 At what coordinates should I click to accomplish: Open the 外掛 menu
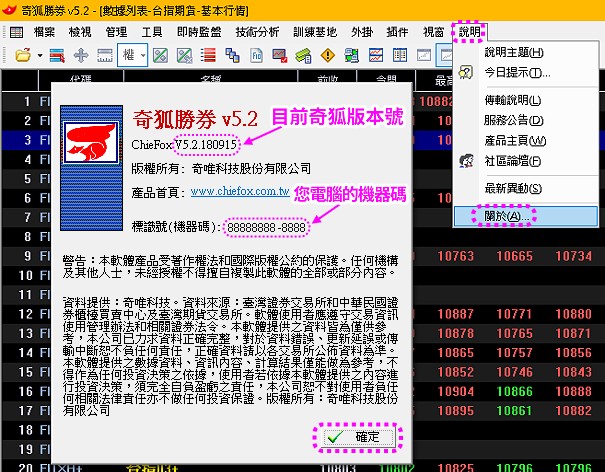coord(362,32)
